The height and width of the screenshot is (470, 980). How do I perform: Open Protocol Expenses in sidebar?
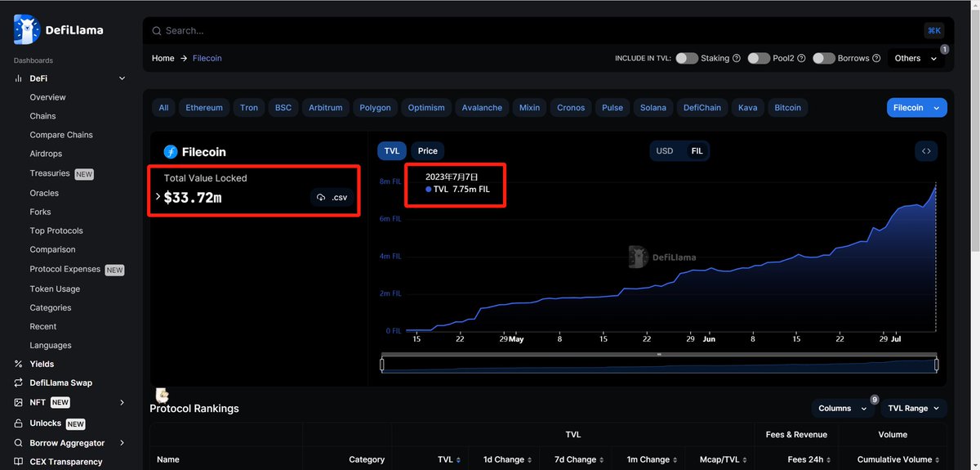[x=65, y=269]
